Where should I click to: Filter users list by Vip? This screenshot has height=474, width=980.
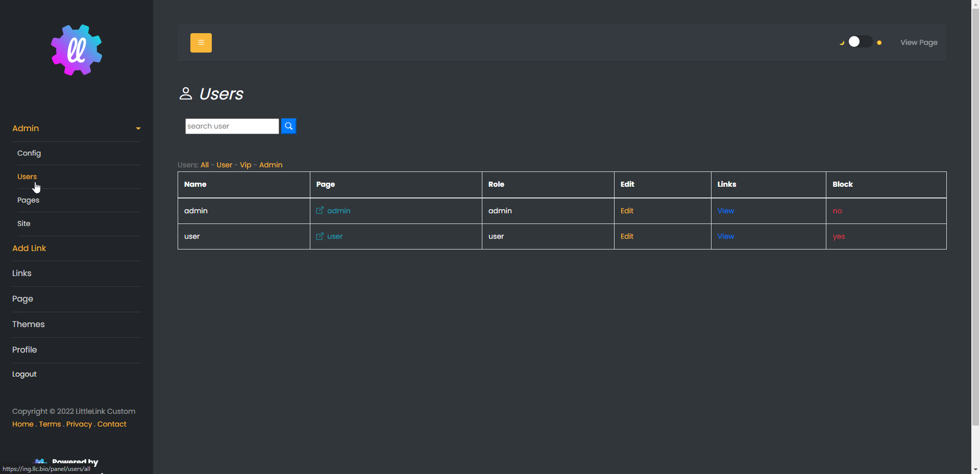tap(246, 165)
